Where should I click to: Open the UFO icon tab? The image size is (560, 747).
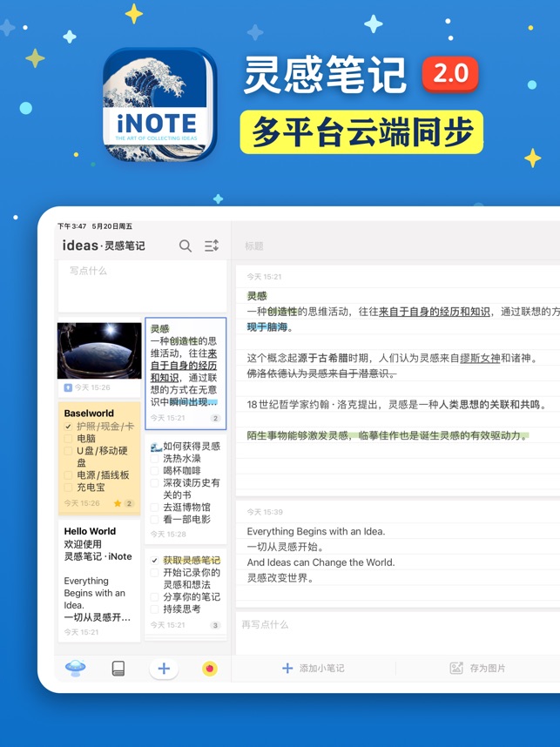[76, 668]
